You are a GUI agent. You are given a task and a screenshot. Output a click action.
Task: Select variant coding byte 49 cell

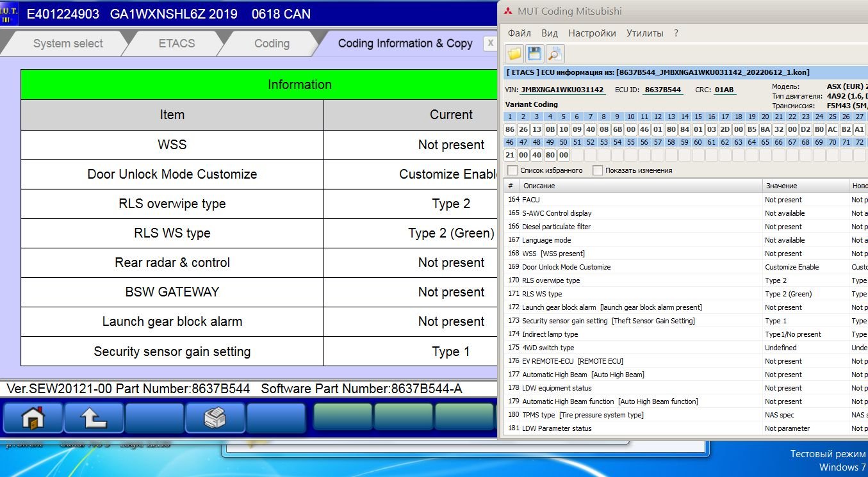click(x=550, y=155)
